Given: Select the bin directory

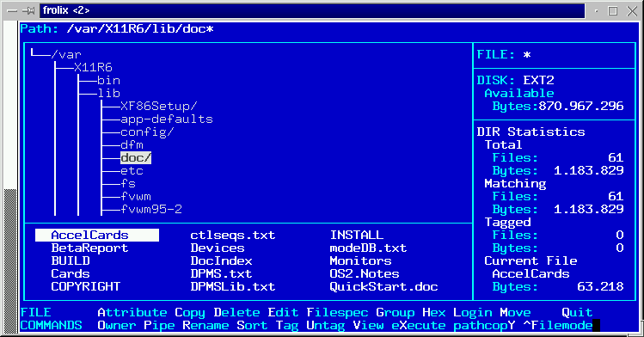Looking at the screenshot, I should 108,81.
